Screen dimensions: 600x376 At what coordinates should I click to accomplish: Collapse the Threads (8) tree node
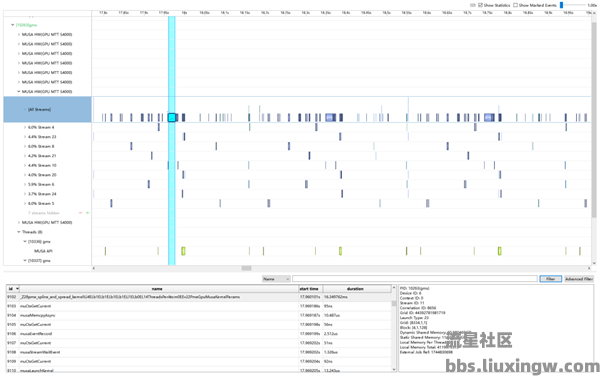tap(18, 232)
